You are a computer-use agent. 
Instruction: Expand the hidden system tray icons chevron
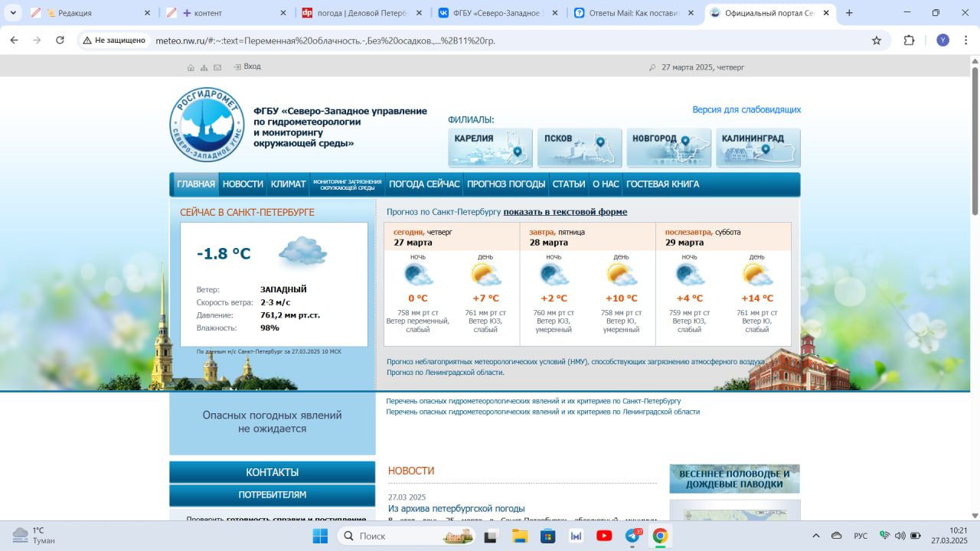point(815,536)
